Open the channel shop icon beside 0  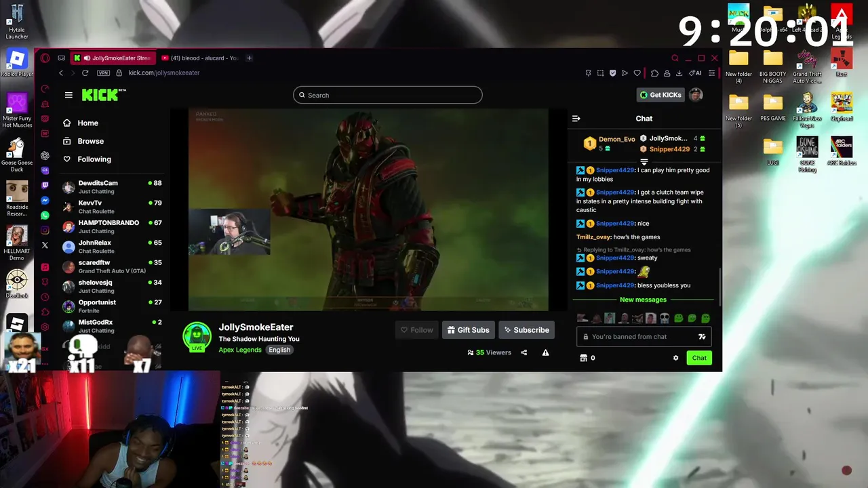pyautogui.click(x=583, y=358)
